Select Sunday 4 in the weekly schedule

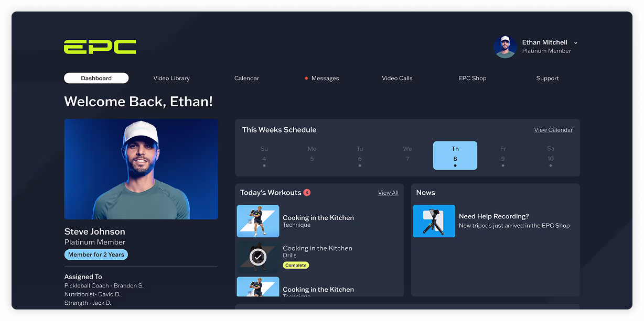click(x=264, y=156)
